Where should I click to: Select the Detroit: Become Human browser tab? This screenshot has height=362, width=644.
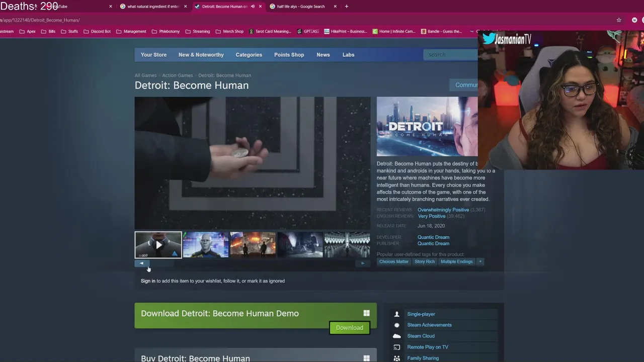[x=224, y=7]
